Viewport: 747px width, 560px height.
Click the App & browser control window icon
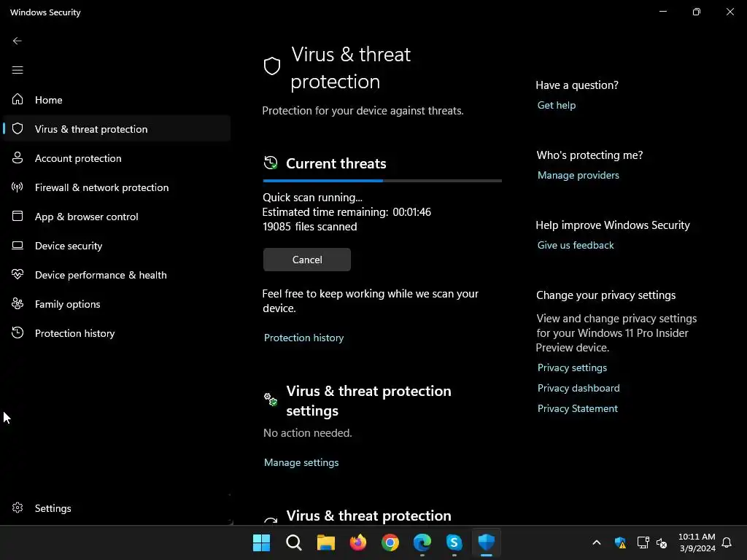pyautogui.click(x=18, y=216)
